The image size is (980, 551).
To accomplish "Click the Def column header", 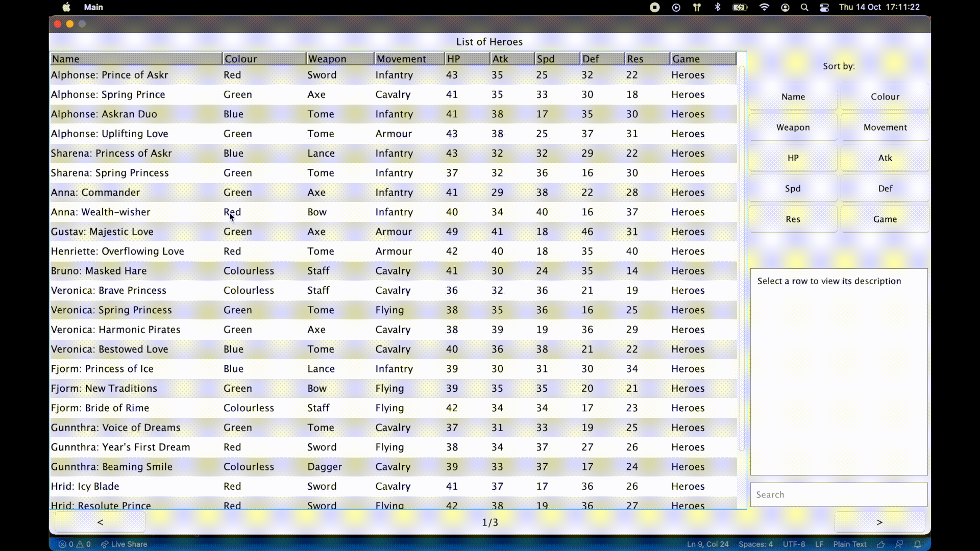I will (x=602, y=59).
